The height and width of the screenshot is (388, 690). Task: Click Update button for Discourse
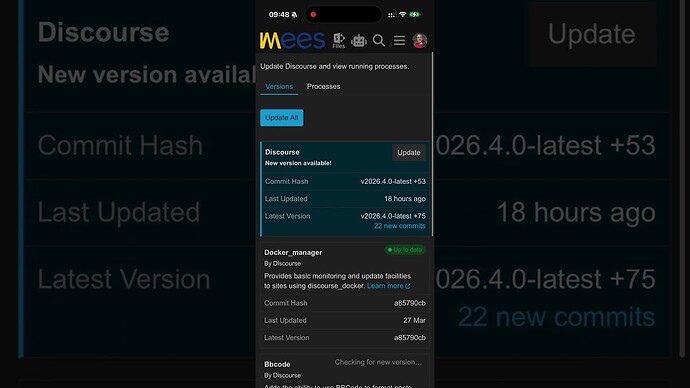pos(409,152)
